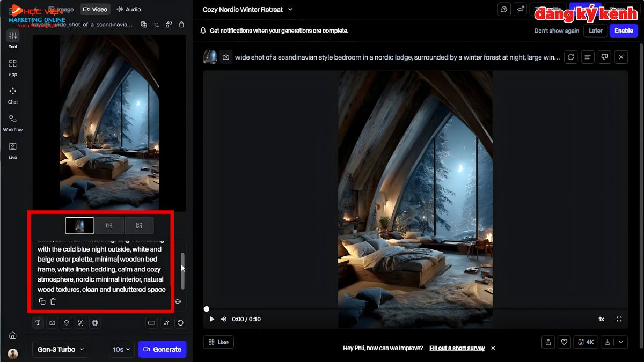The image size is (644, 362).
Task: Open the Chat section in sidebar
Action: point(12,94)
